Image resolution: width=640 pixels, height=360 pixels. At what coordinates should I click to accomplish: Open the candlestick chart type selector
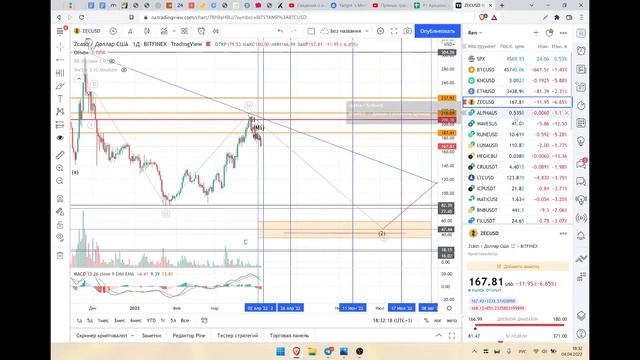coord(147,31)
